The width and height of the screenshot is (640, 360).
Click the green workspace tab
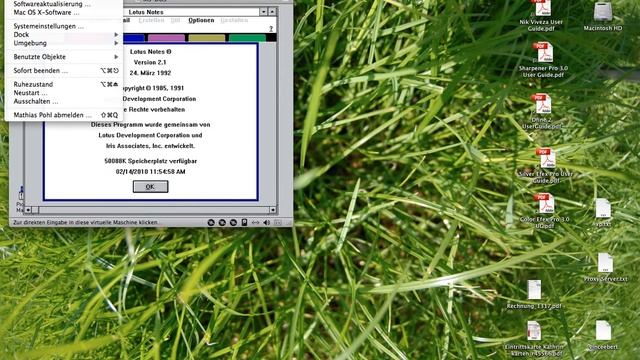(247, 38)
